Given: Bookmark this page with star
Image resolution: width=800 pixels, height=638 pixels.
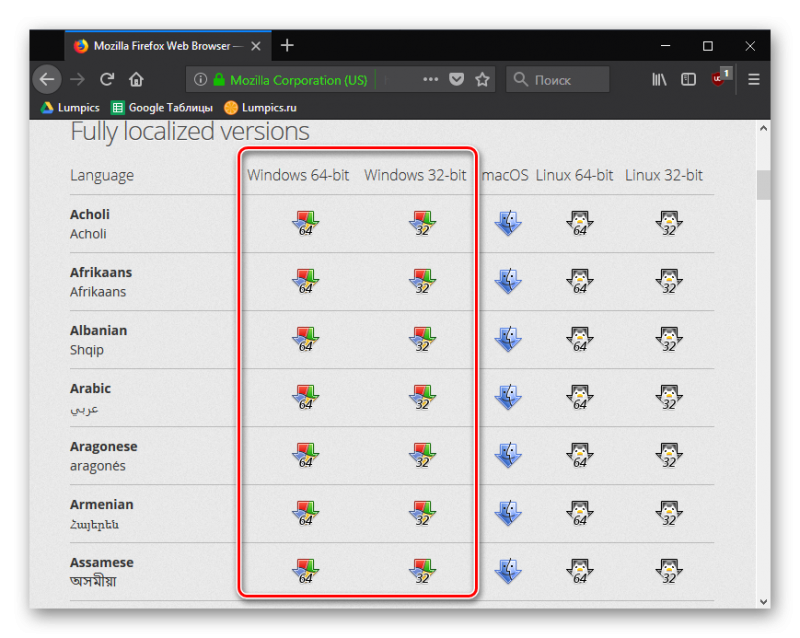Looking at the screenshot, I should tap(482, 80).
